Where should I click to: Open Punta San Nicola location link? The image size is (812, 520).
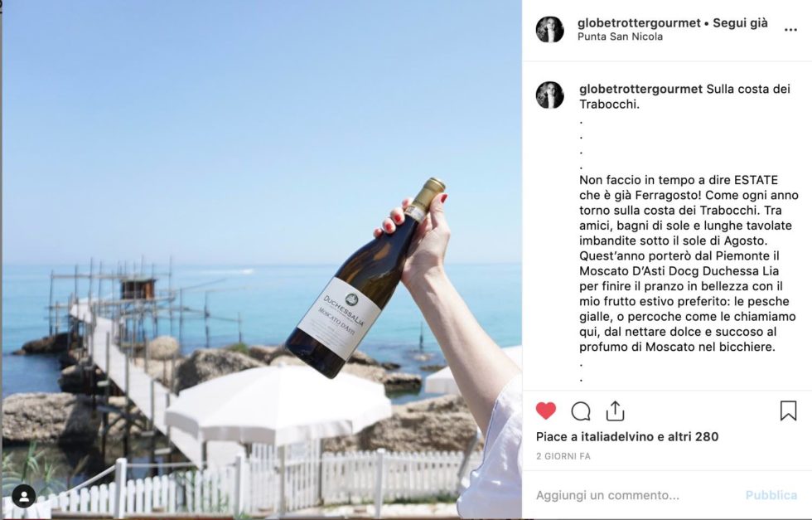pos(620,36)
